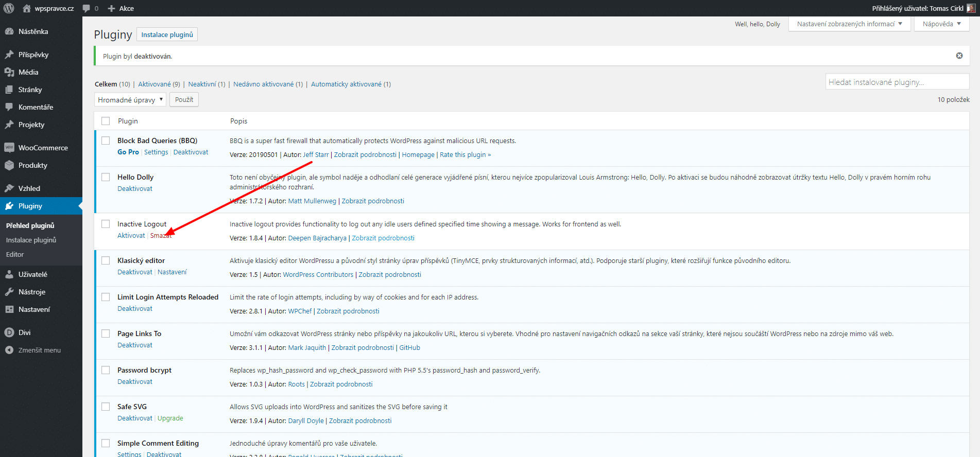This screenshot has height=457, width=980.
Task: Filter by Automaticky aktivované (1)
Action: point(351,84)
